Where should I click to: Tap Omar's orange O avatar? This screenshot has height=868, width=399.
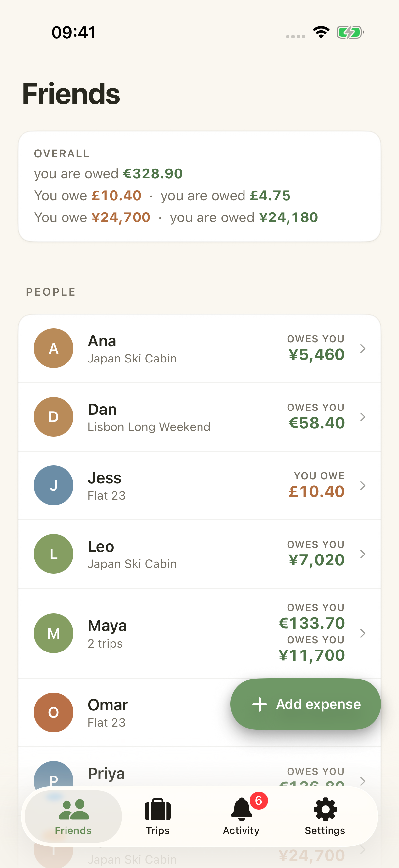pos(54,712)
